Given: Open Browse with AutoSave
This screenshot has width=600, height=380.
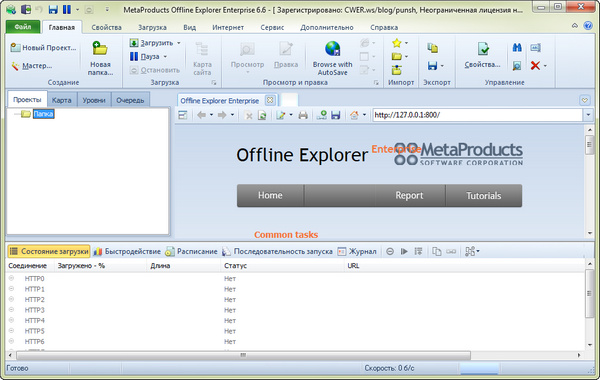Looking at the screenshot, I should coord(332,58).
